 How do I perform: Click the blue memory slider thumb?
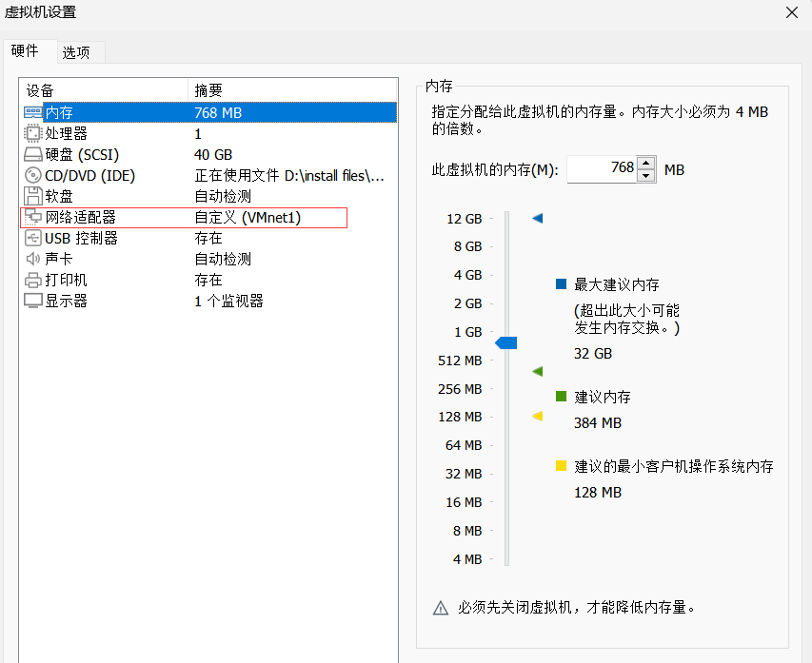pyautogui.click(x=505, y=342)
